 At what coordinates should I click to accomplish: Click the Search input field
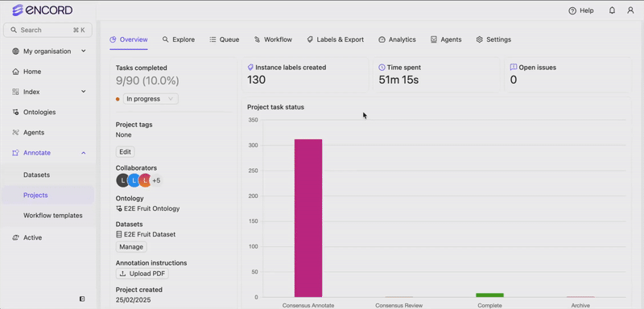pyautogui.click(x=47, y=30)
